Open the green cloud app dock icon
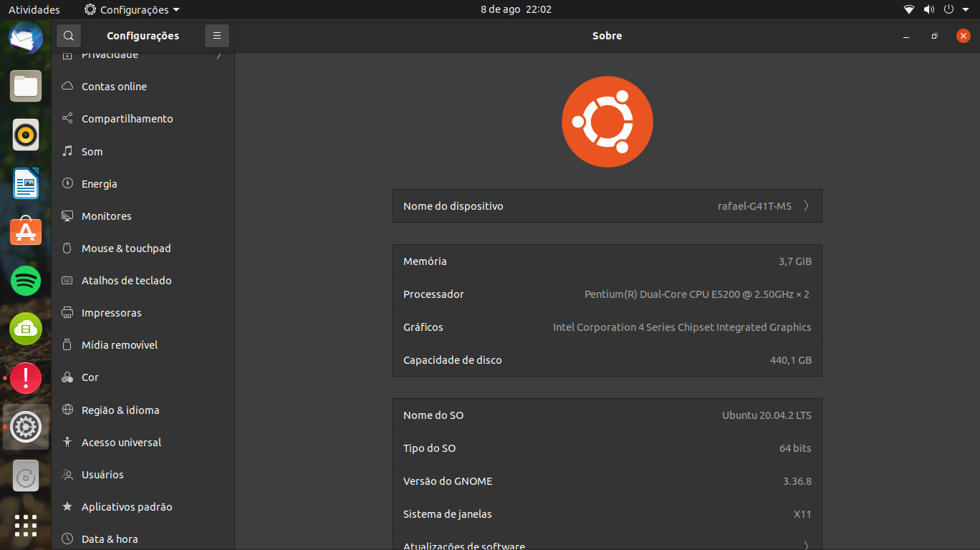The image size is (980, 550). click(x=26, y=329)
